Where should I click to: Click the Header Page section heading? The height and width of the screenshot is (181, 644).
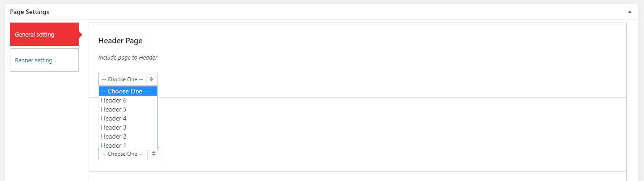point(120,41)
